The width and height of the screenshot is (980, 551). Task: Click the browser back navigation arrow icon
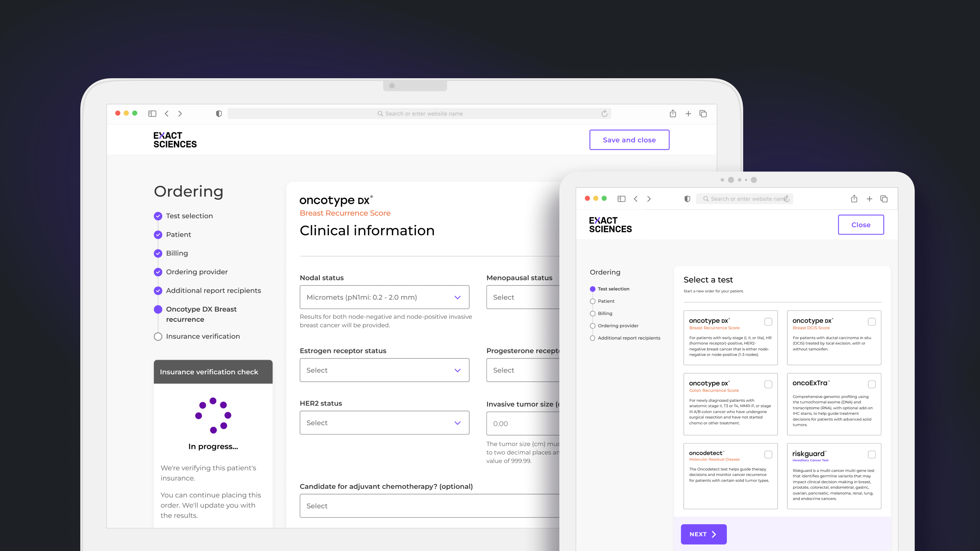(x=166, y=113)
